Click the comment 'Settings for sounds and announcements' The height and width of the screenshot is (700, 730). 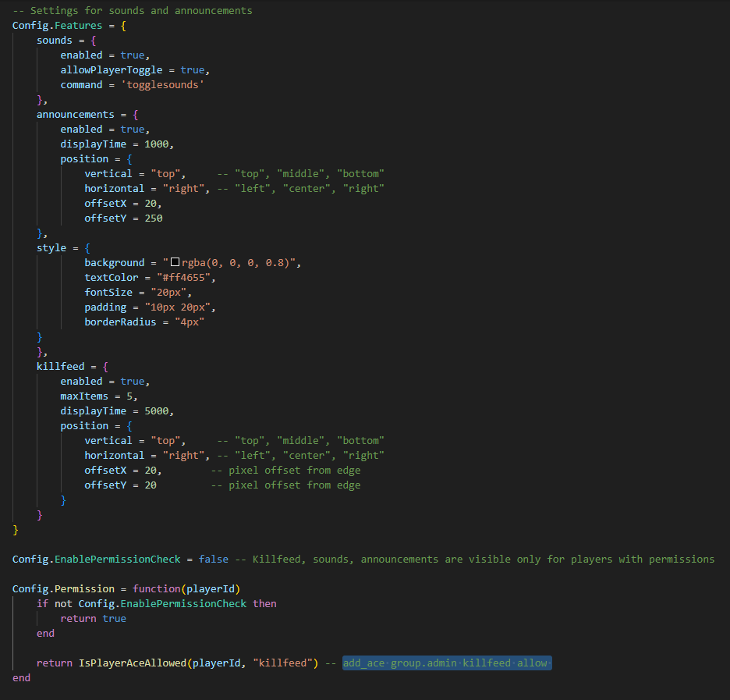[x=133, y=10]
